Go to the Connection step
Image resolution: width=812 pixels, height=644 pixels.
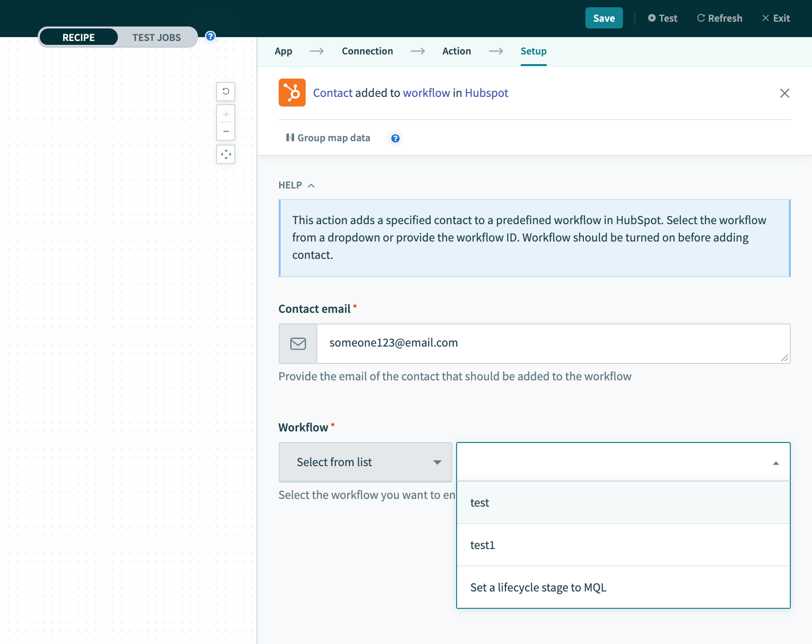367,51
